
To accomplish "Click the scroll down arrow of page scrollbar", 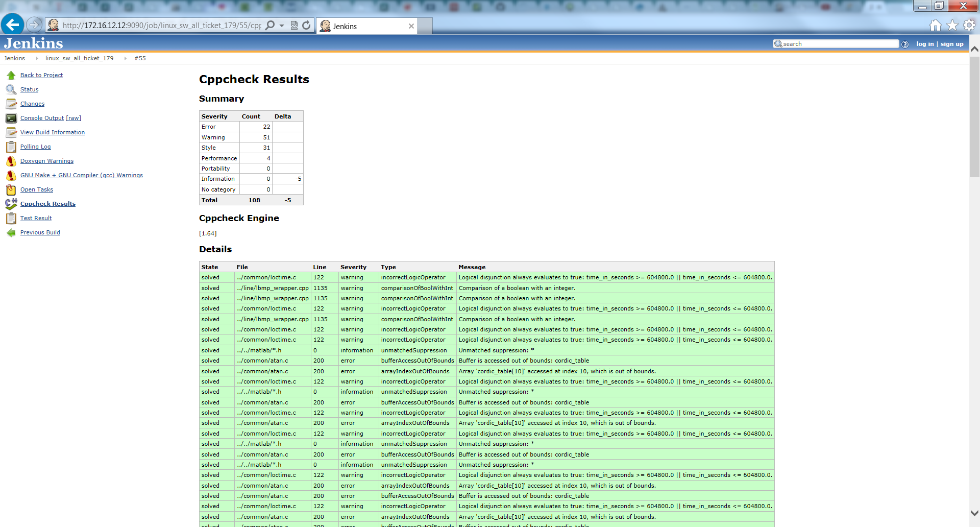I will [x=974, y=513].
